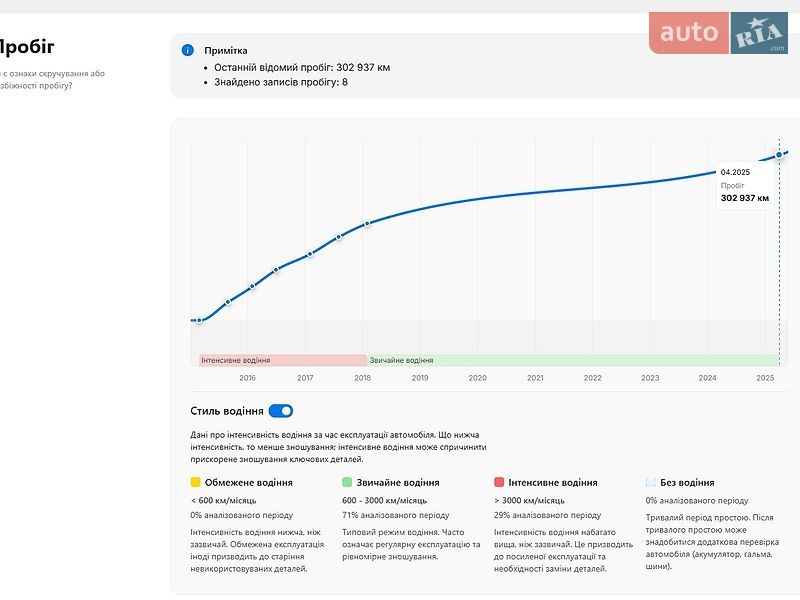Click the green Звичайне водіння legend square
Screen dimensions: 800x600
(347, 482)
